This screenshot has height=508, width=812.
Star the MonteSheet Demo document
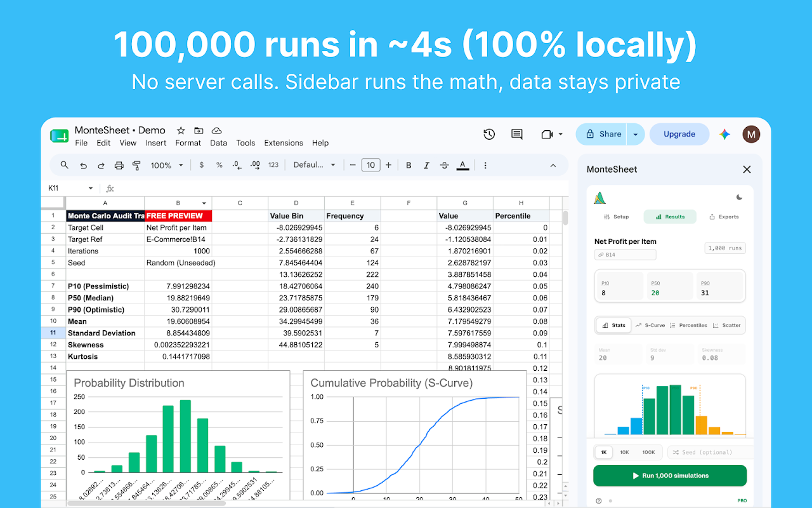click(x=181, y=130)
